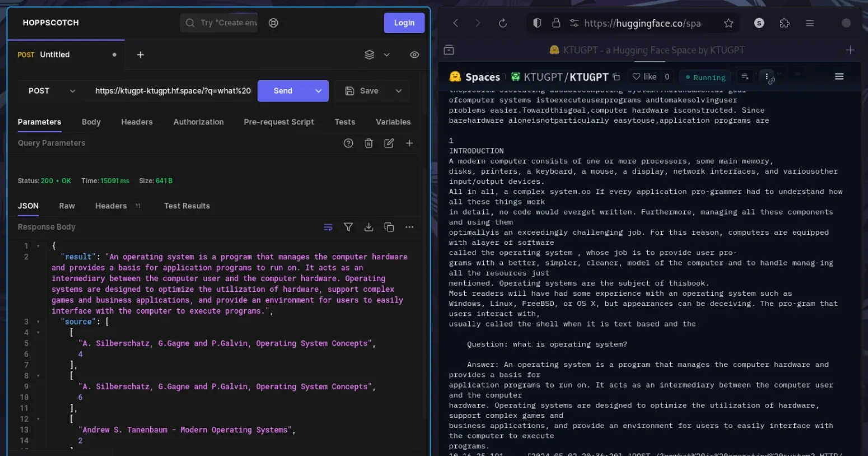Open Hugging Face Spaces main menu
Viewport: 868px width, 456px height.
839,76
